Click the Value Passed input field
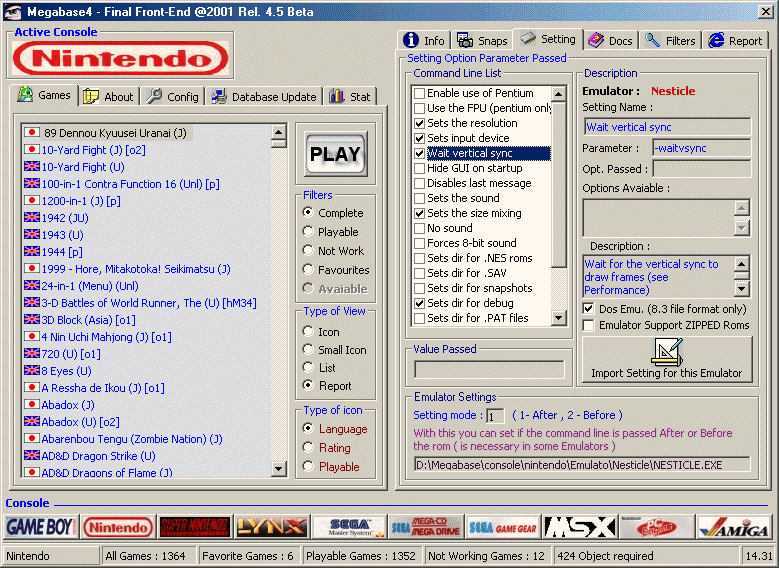The width and height of the screenshot is (779, 568). [489, 369]
